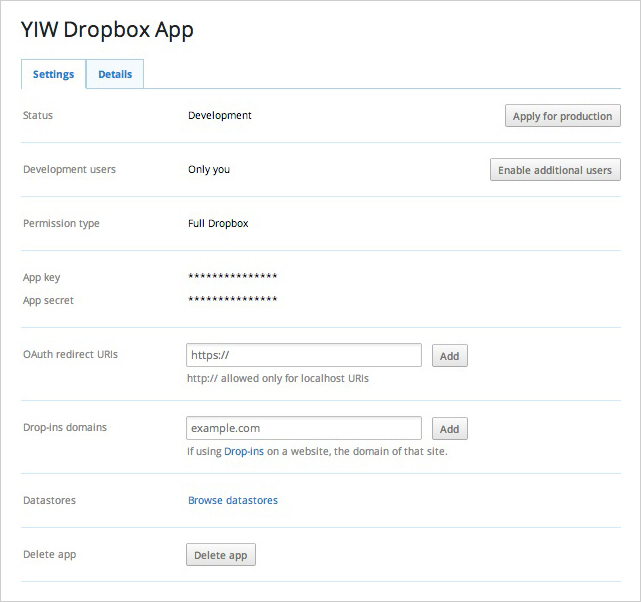Click the localhost URIs hint text
The image size is (641, 602).
(x=278, y=378)
